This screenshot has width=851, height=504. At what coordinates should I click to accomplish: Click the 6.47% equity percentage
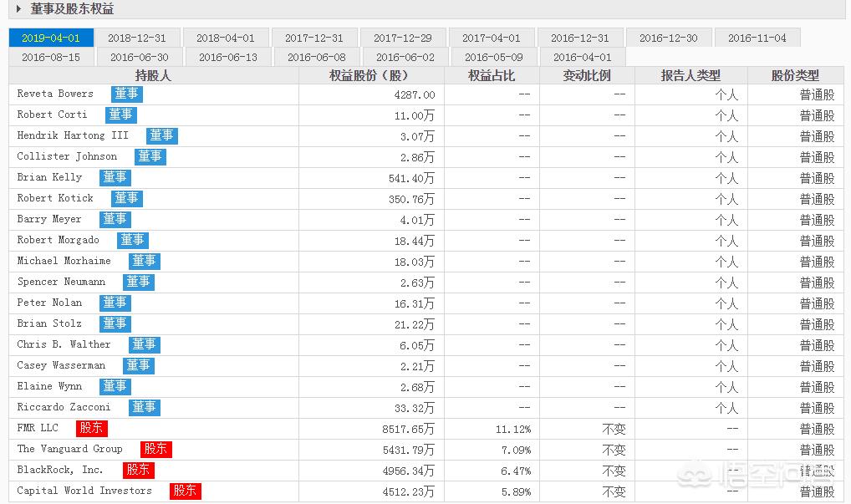coord(516,471)
